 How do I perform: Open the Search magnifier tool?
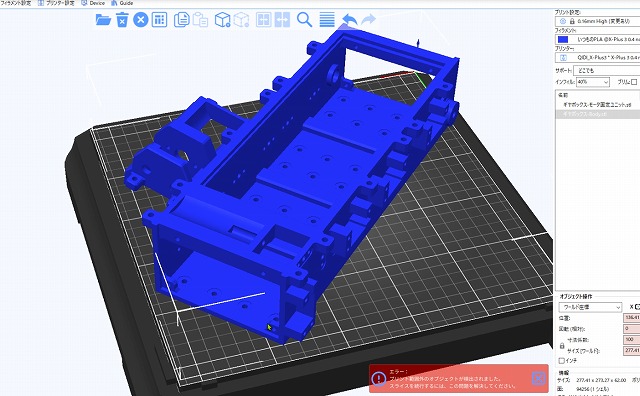(x=304, y=20)
